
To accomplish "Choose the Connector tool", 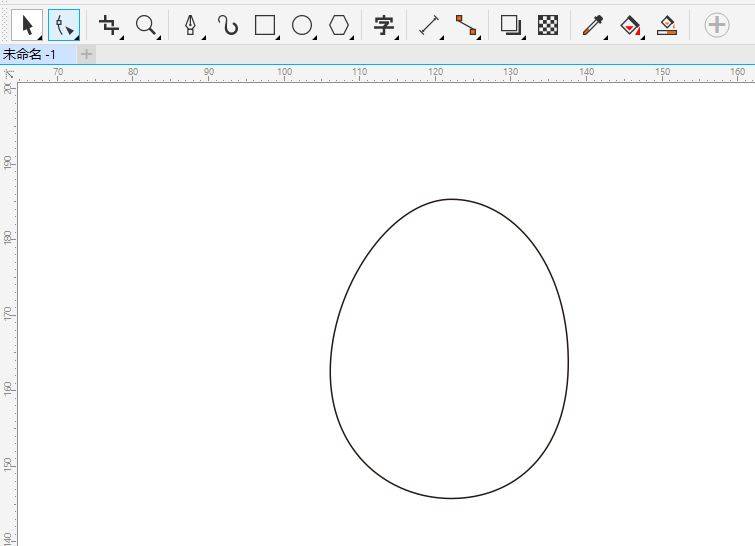I will tap(466, 25).
